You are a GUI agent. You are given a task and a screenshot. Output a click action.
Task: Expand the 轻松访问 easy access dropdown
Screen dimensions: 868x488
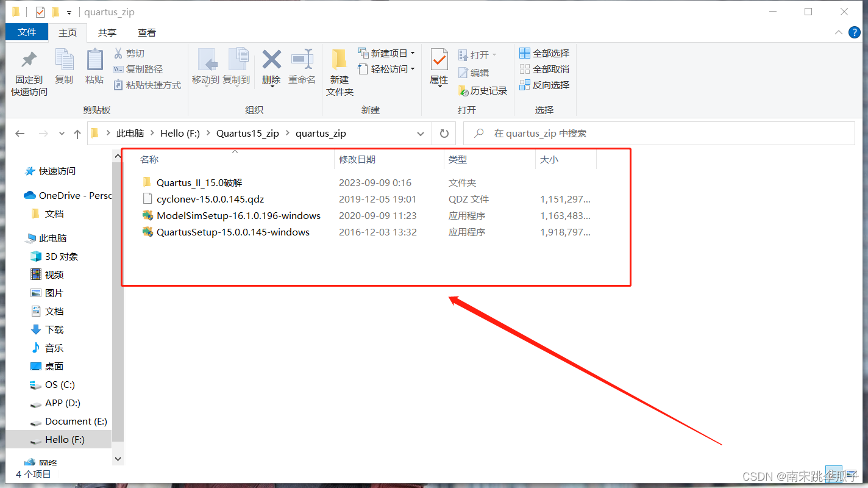413,69
